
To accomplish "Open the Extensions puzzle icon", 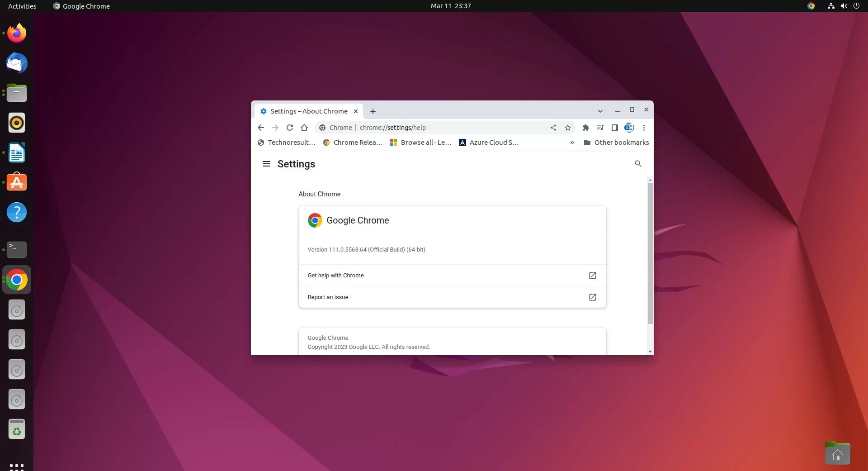I will click(x=585, y=128).
